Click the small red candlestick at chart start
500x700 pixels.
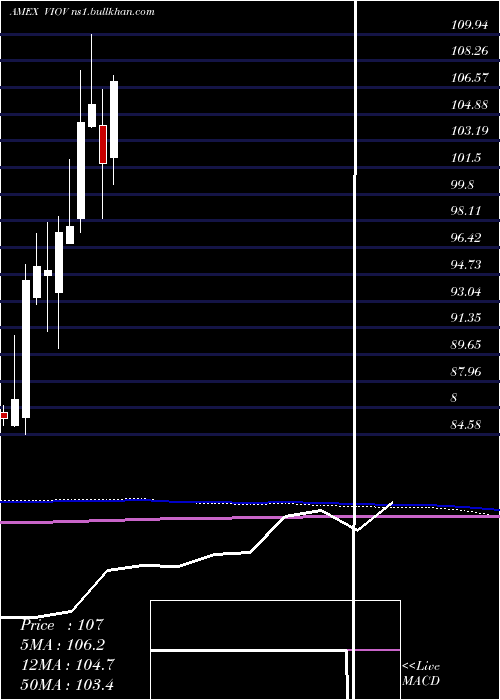click(x=4, y=415)
